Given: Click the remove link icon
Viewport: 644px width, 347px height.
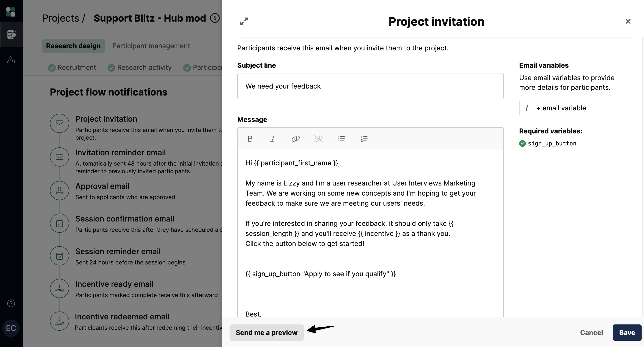Looking at the screenshot, I should click(318, 139).
